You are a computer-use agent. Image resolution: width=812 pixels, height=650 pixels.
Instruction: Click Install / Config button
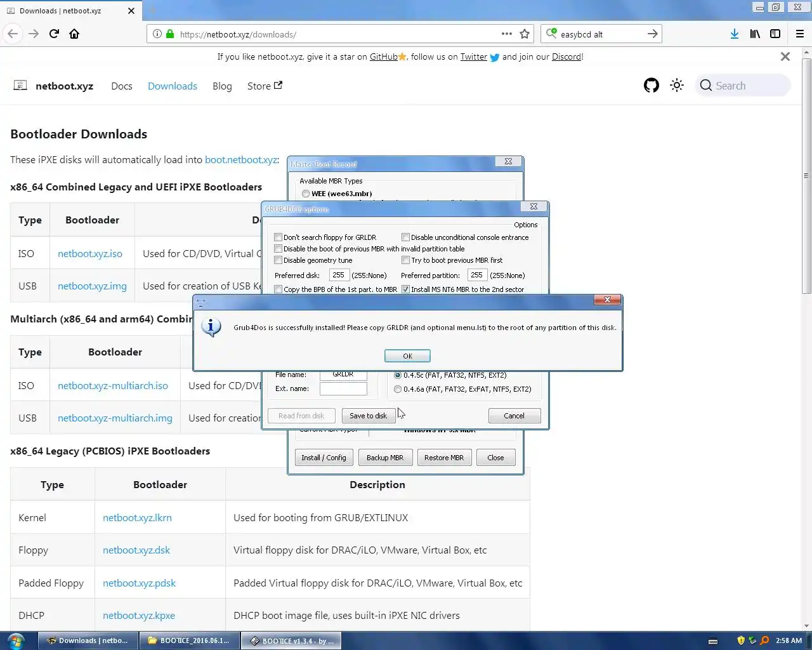tap(324, 458)
